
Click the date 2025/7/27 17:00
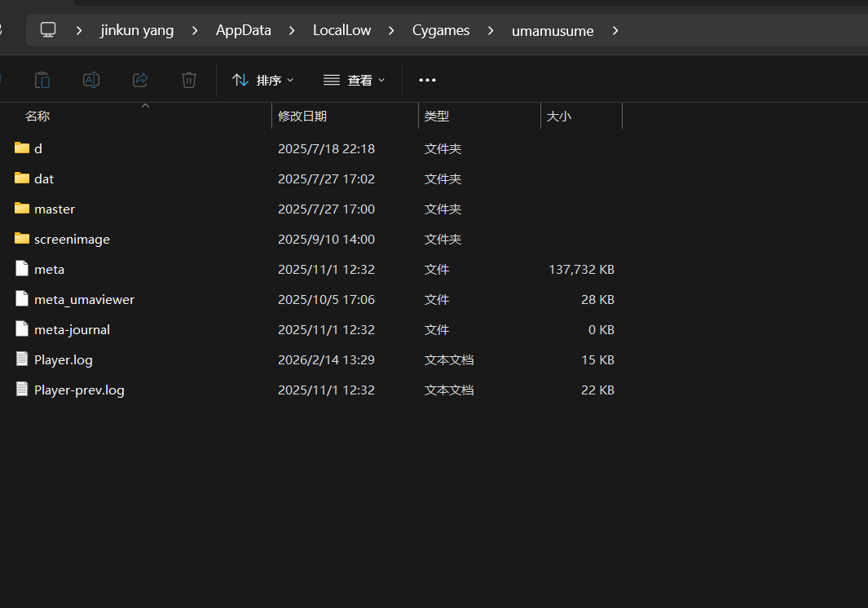coord(326,209)
